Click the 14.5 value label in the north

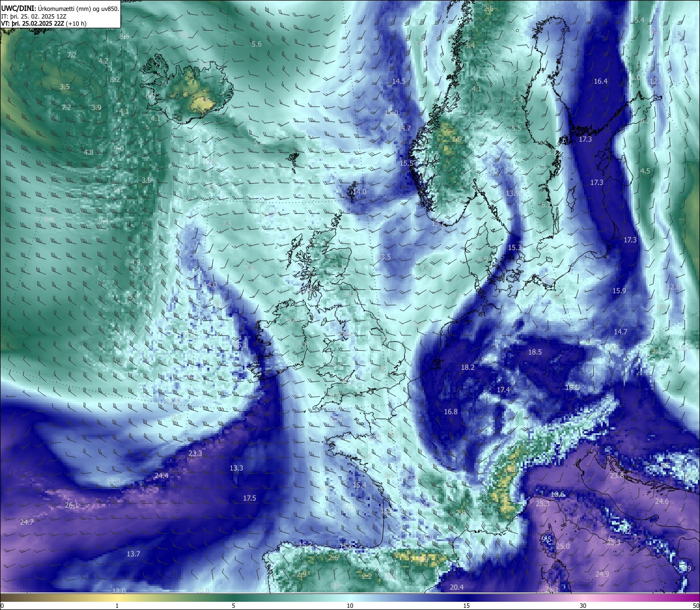[399, 81]
